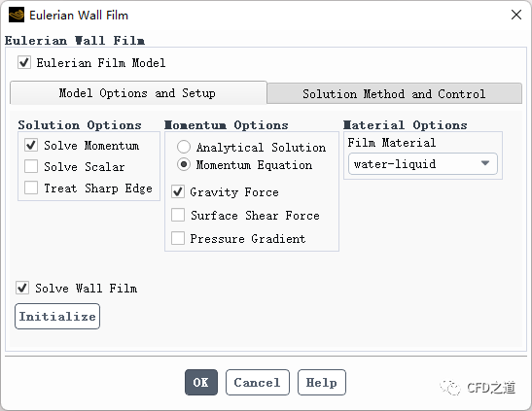This screenshot has height=411, width=532.
Task: Check the Pressure Gradient option
Action: [x=178, y=238]
